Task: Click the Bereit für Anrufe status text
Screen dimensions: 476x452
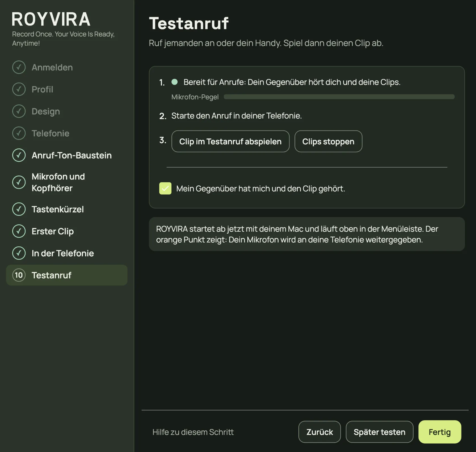Action: [x=292, y=82]
